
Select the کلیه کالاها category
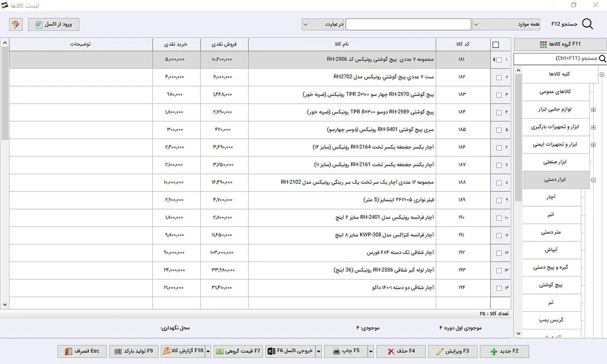click(560, 74)
